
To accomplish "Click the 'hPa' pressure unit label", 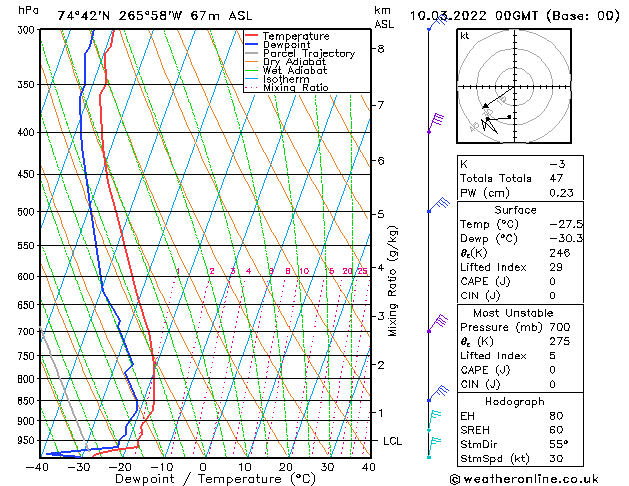I will click(28, 10).
